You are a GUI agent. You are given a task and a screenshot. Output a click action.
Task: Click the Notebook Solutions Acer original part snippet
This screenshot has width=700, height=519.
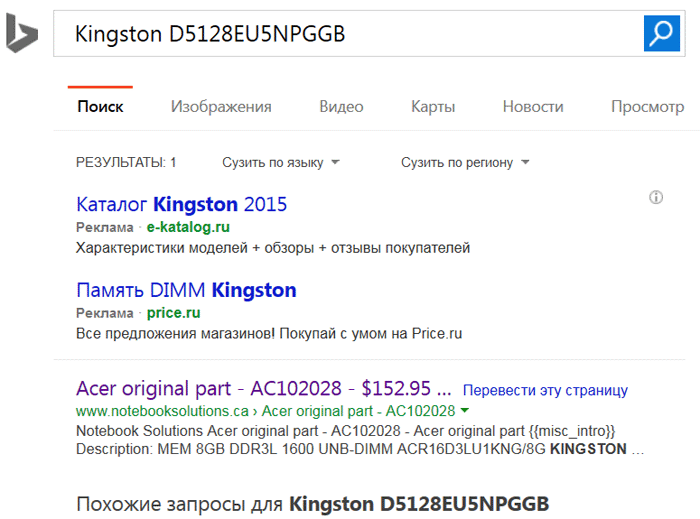click(346, 431)
